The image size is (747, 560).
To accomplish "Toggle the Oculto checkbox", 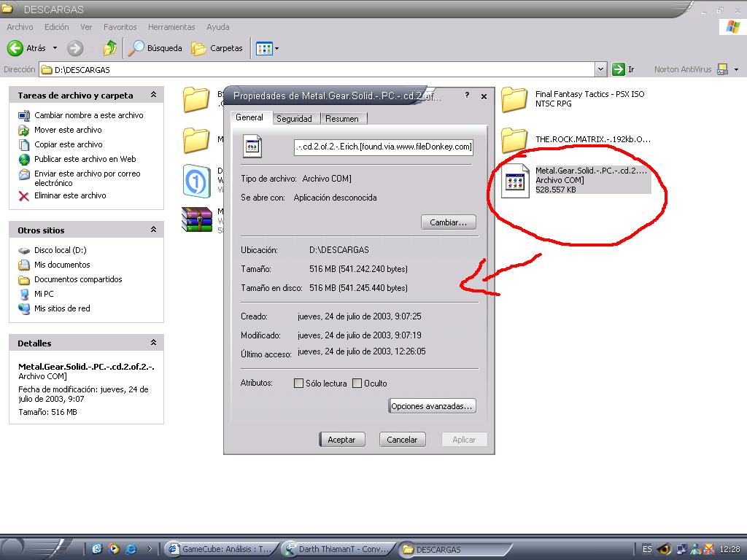I will click(357, 384).
